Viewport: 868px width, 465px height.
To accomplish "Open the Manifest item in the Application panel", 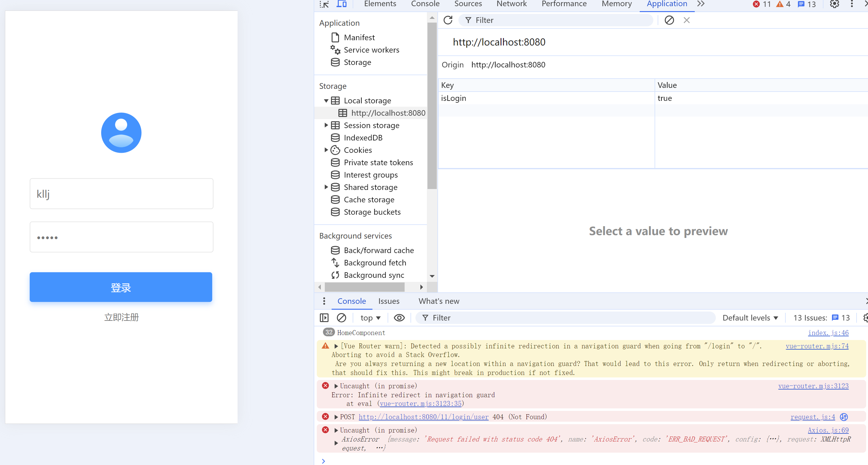I will tap(359, 37).
